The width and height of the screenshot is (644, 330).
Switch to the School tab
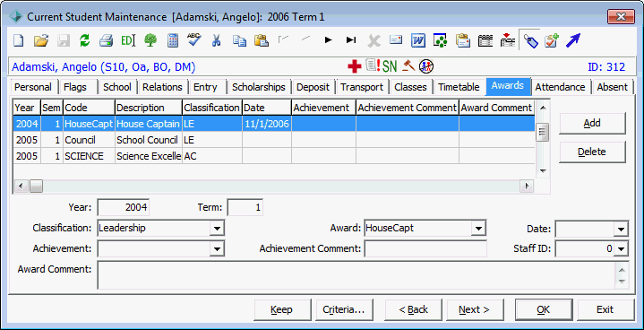click(117, 87)
